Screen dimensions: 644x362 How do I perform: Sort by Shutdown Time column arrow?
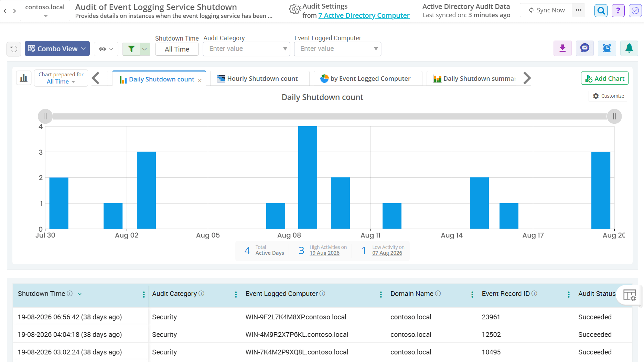click(80, 294)
